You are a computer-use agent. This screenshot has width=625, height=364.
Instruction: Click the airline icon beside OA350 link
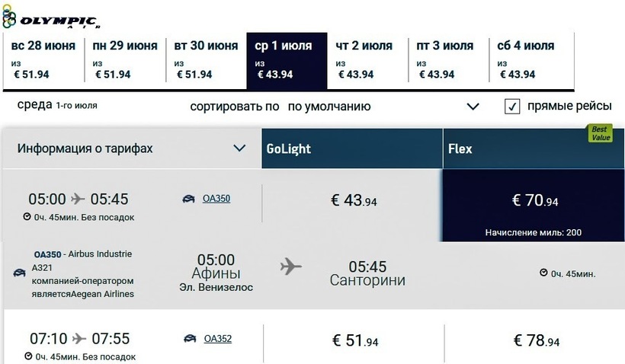pyautogui.click(x=188, y=200)
